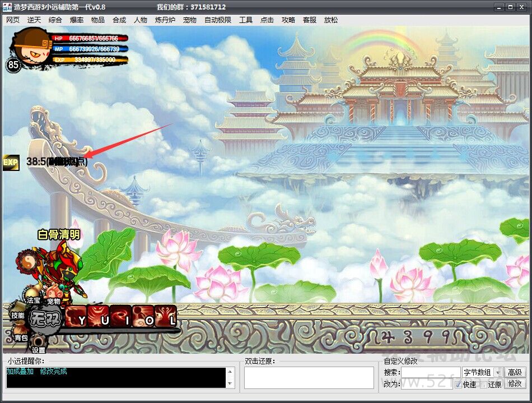The height and width of the screenshot is (403, 532).
Task: Minimize the helper window
Action: click(x=499, y=7)
